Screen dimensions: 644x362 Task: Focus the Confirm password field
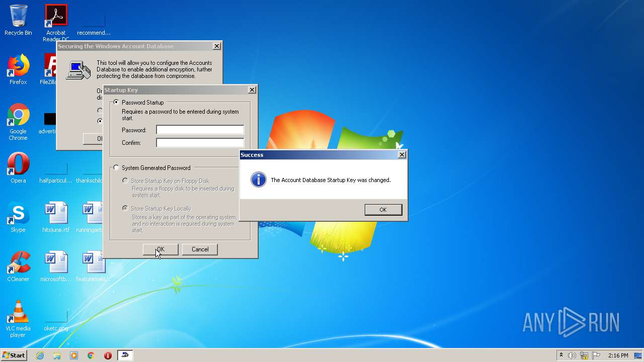(x=200, y=143)
